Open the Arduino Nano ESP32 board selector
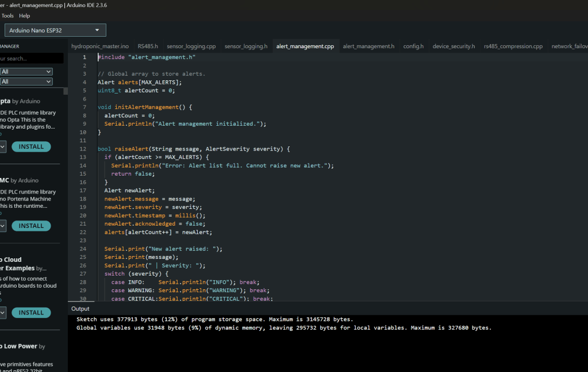 [55, 29]
